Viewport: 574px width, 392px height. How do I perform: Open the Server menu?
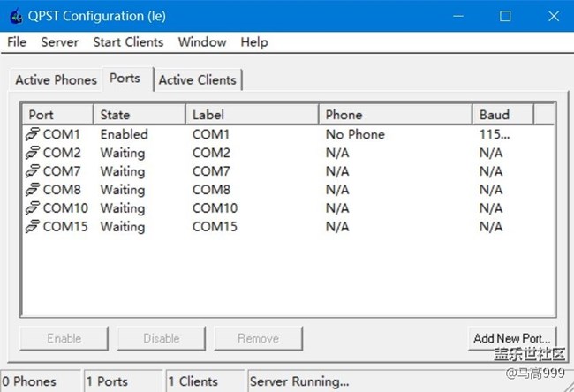(x=59, y=42)
